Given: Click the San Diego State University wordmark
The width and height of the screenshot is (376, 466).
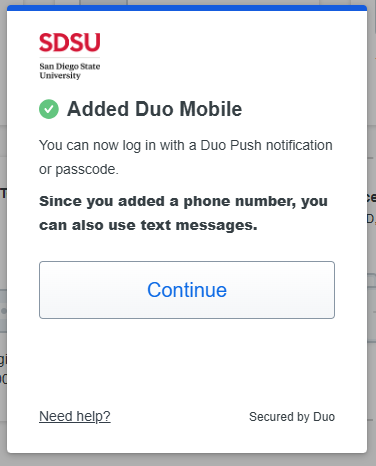Looking at the screenshot, I should (70, 71).
